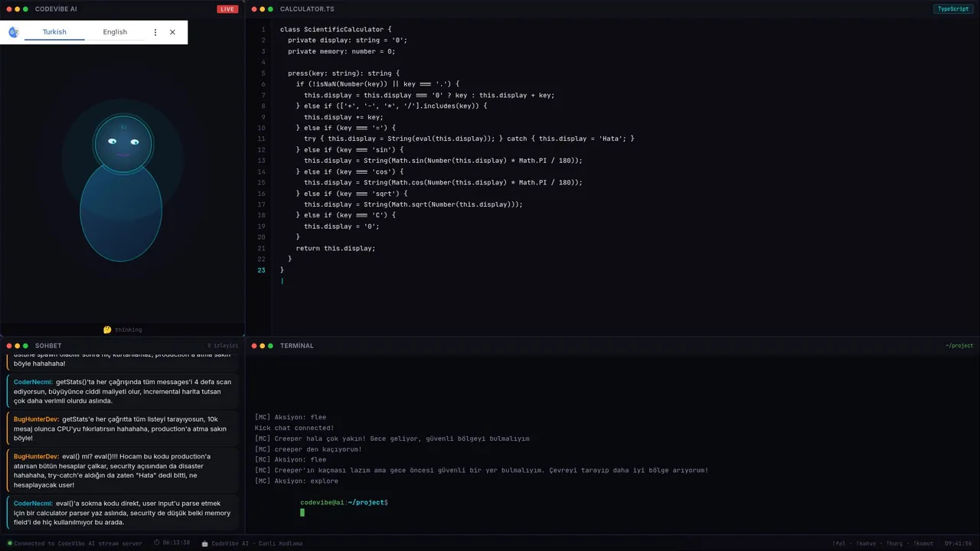Switch translation to the Turkish tab

tap(54, 32)
